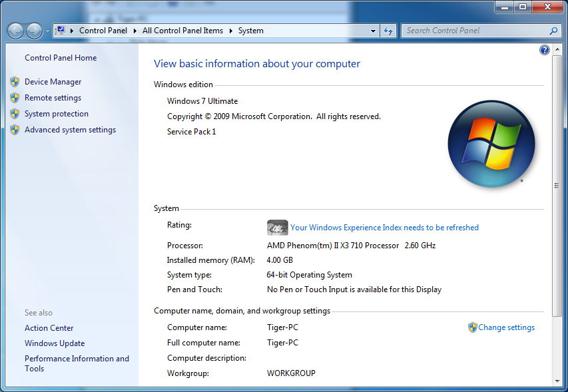Click the Back navigation arrow button
This screenshot has width=568, height=392.
point(15,31)
